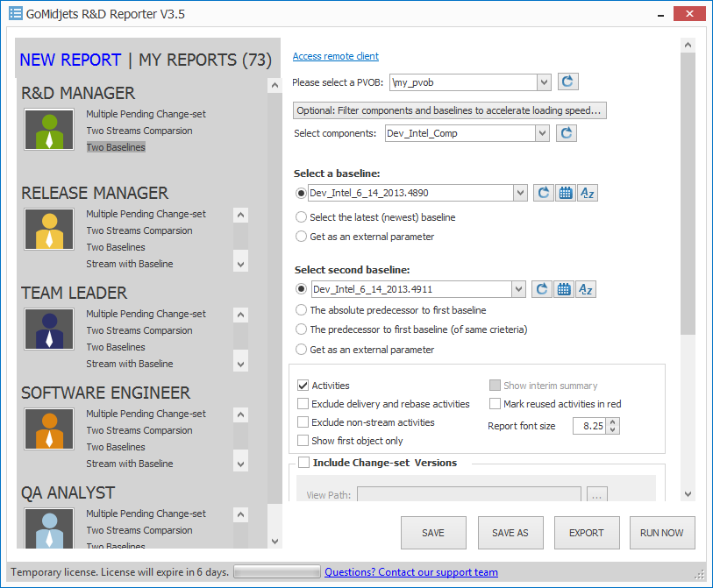Image resolution: width=713 pixels, height=588 pixels.
Task: Click the RUN NOW button
Action: tap(662, 533)
